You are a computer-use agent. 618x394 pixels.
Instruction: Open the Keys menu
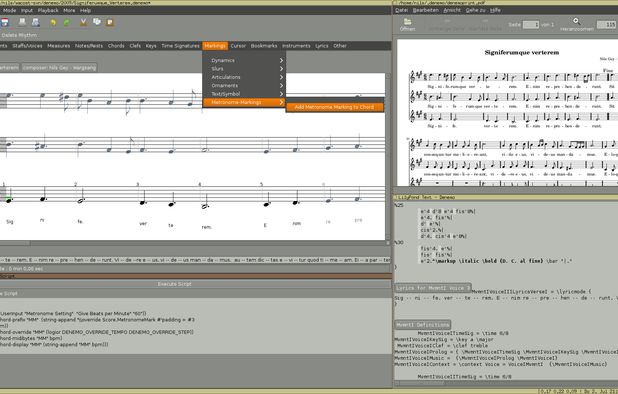[x=151, y=46]
